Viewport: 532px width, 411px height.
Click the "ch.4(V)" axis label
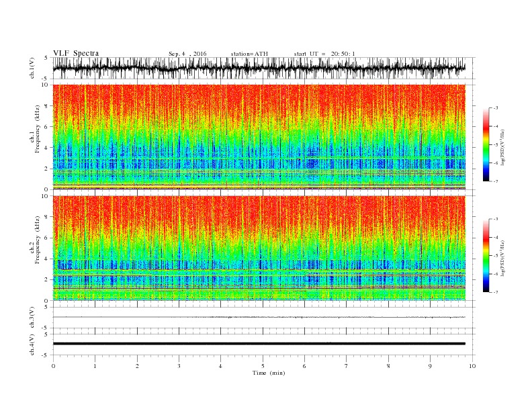(32, 345)
